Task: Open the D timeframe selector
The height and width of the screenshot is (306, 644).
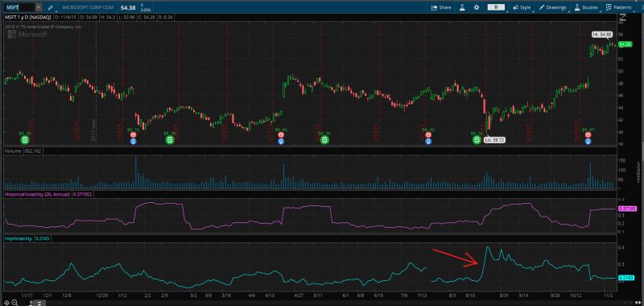Action: pos(496,7)
